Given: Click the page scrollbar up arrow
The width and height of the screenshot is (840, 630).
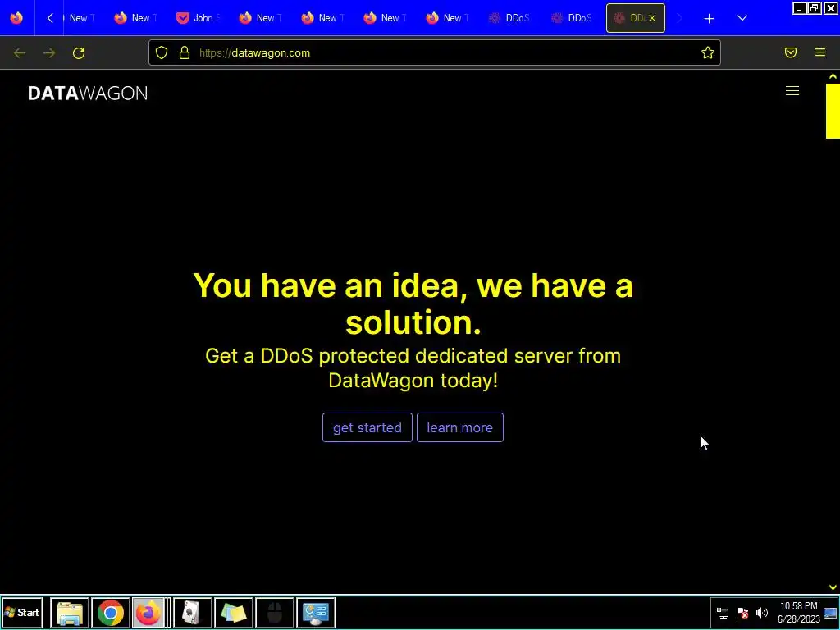Looking at the screenshot, I should coord(833,76).
